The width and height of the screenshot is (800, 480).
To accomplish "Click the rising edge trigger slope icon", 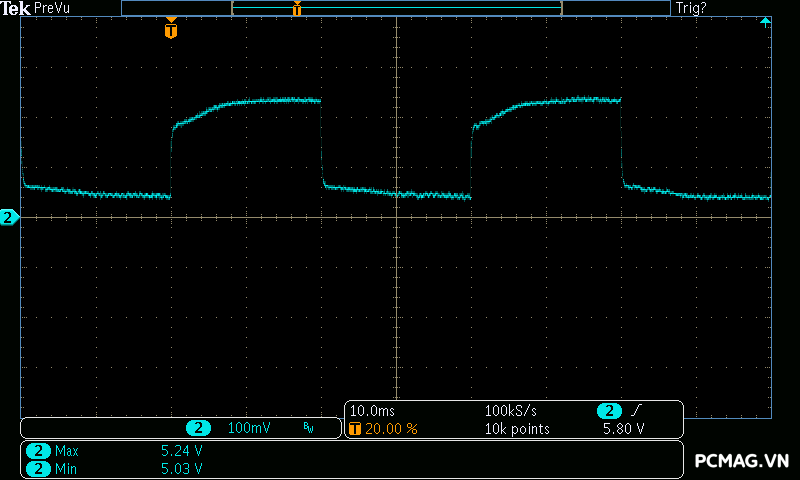I will pyautogui.click(x=635, y=411).
